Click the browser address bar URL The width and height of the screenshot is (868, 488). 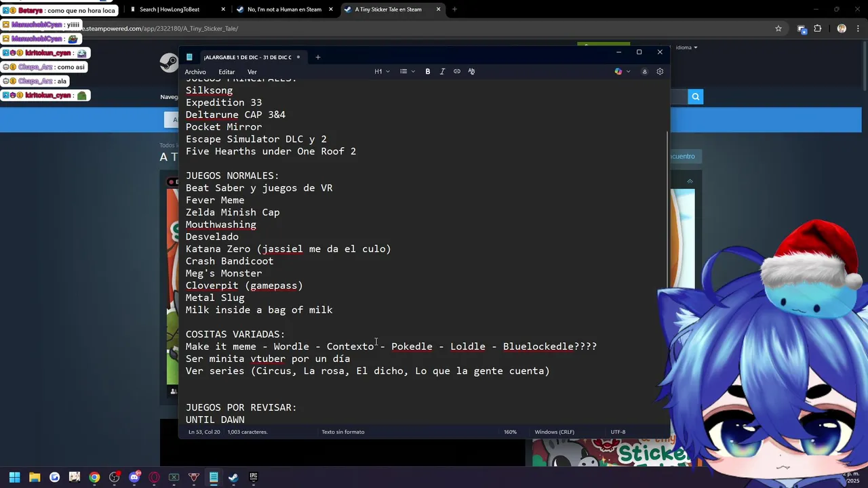click(160, 28)
